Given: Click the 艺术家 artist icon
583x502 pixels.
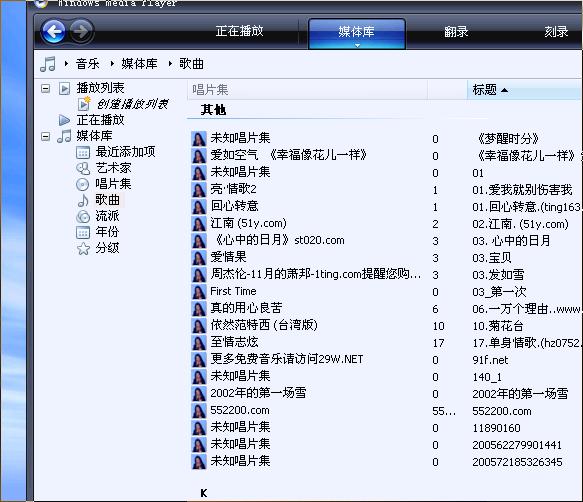Looking at the screenshot, I should click(83, 168).
